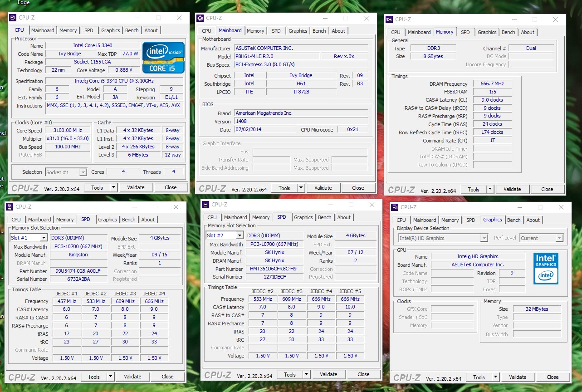This screenshot has height=392, width=582.
Task: Click the Part Number '99U5474-028.A00LF'
Action: [78, 271]
